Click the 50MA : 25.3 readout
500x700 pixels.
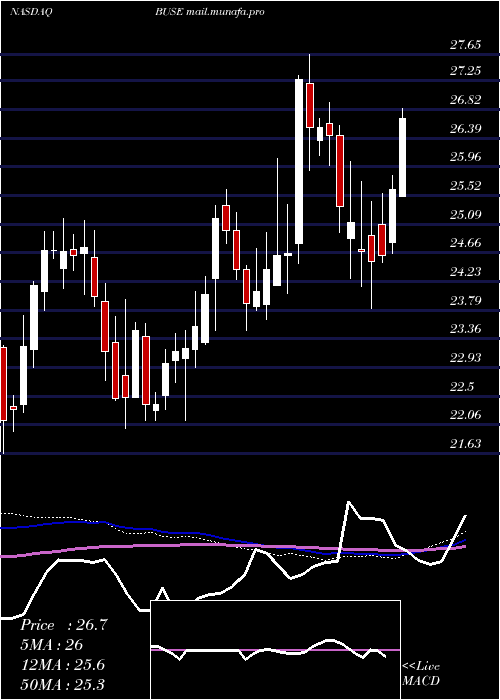[62, 684]
